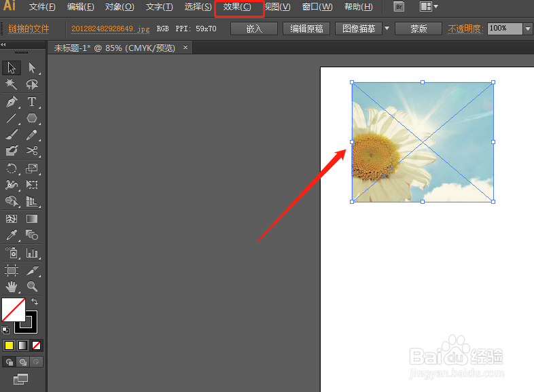Enable Draw Behind mode
534x392 pixels.
pyautogui.click(x=23, y=361)
